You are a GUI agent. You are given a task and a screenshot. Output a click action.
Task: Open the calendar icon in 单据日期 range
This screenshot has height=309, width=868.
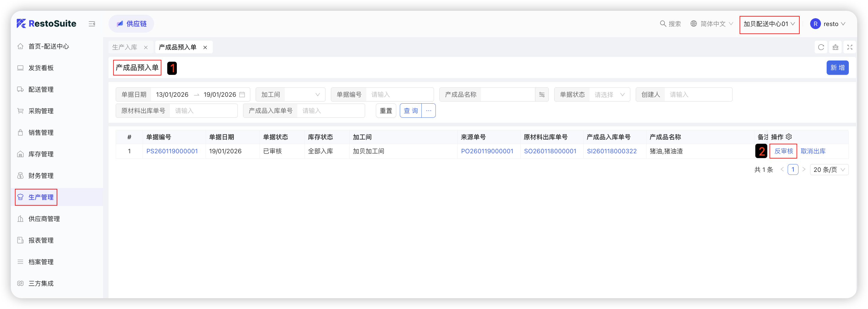coord(242,95)
